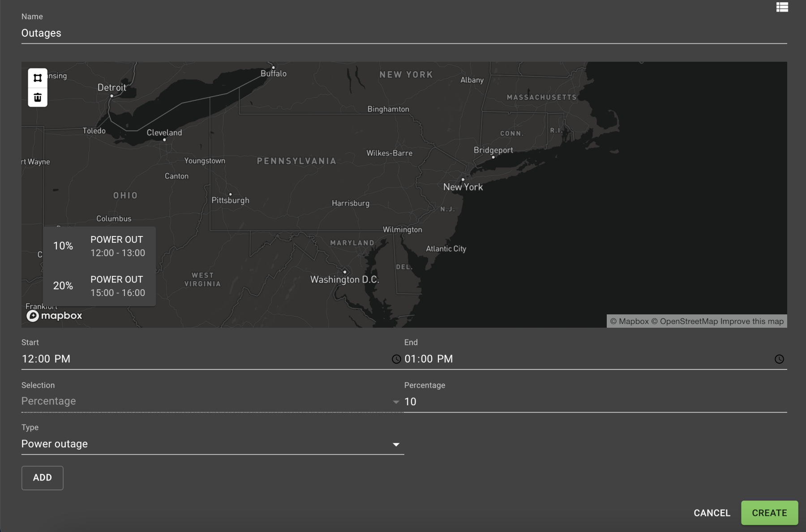Open the Start time clock picker

point(396,359)
